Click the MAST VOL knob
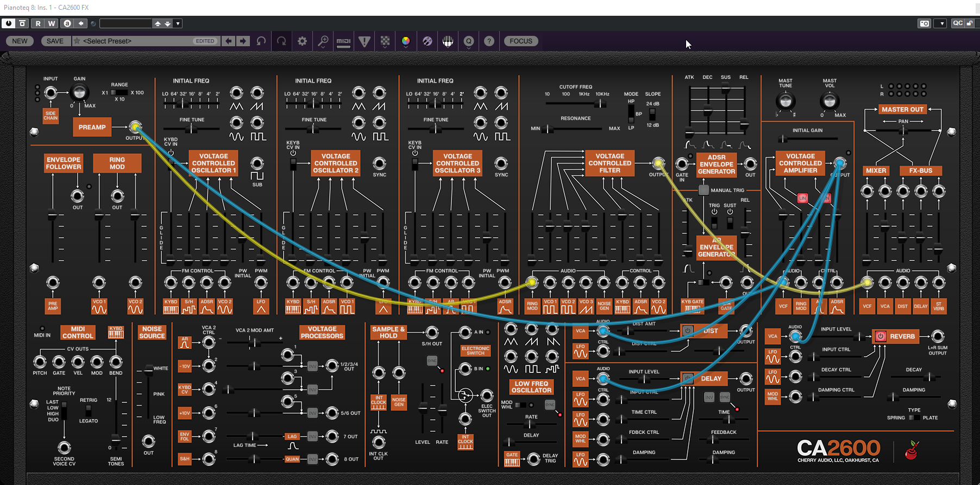Image resolution: width=980 pixels, height=485 pixels. (829, 101)
